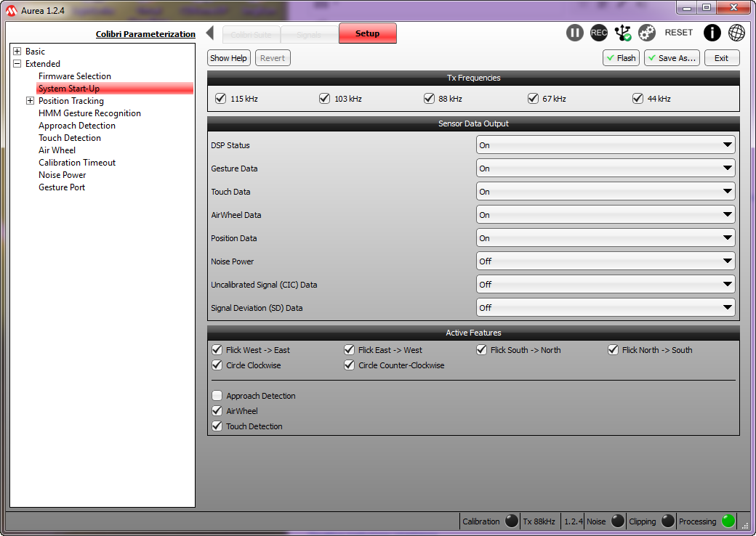Click the USB connection status icon
The height and width of the screenshot is (536, 756).
point(623,33)
